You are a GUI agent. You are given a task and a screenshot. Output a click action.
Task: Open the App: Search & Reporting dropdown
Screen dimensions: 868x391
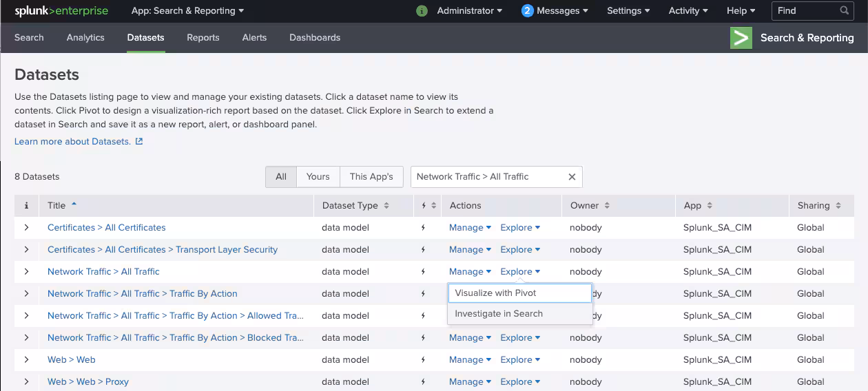[187, 11]
